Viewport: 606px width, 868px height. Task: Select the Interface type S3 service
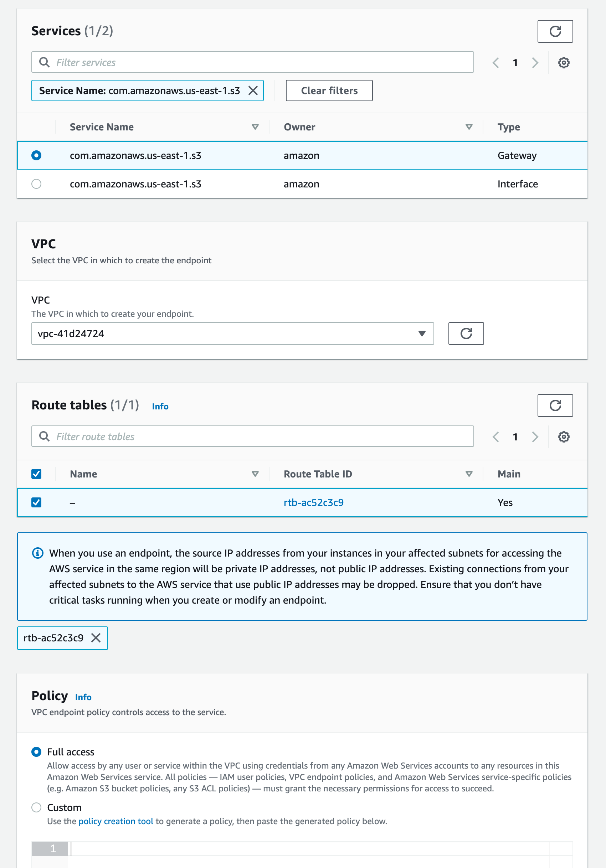(36, 184)
